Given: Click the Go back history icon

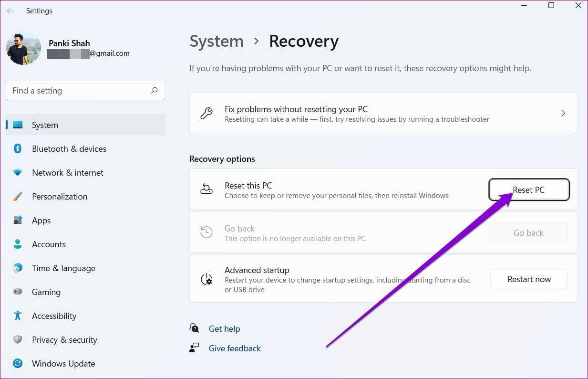Looking at the screenshot, I should [x=206, y=232].
